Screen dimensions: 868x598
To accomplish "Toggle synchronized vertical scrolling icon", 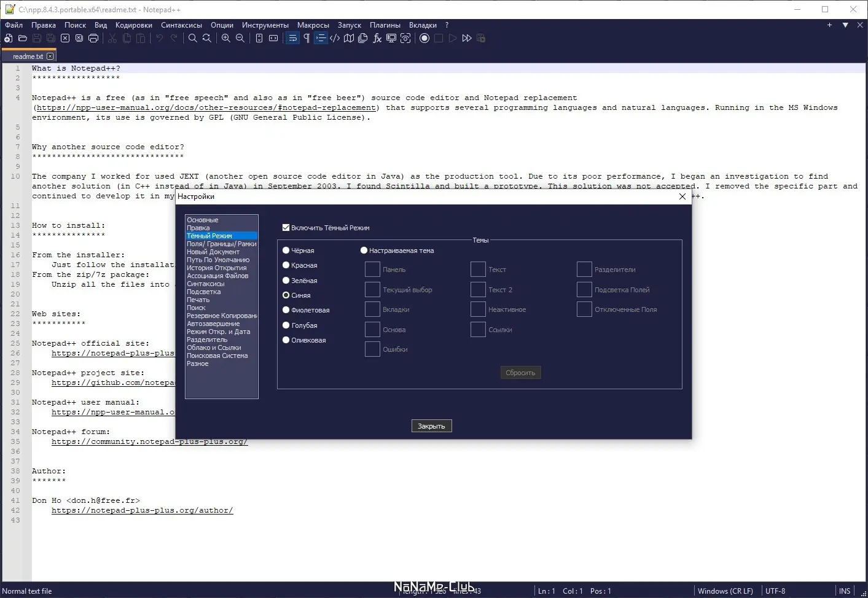I will tap(259, 38).
